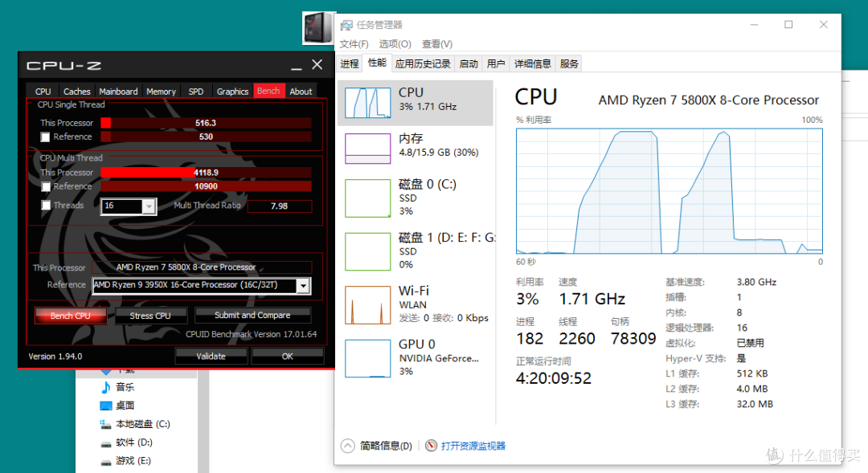View the 磁盘 0 (C:) disk graph
This screenshot has width=868, height=473.
coord(415,198)
